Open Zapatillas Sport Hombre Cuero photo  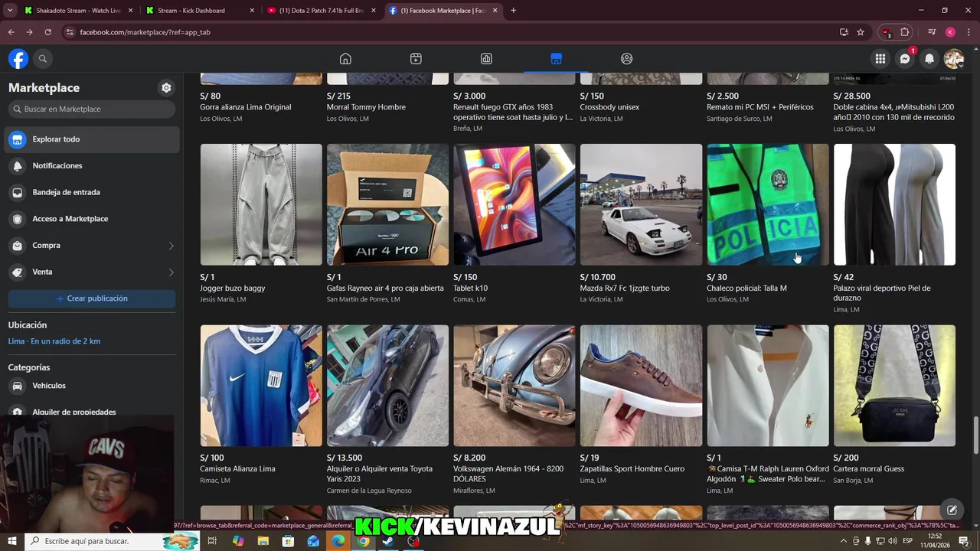[641, 386]
